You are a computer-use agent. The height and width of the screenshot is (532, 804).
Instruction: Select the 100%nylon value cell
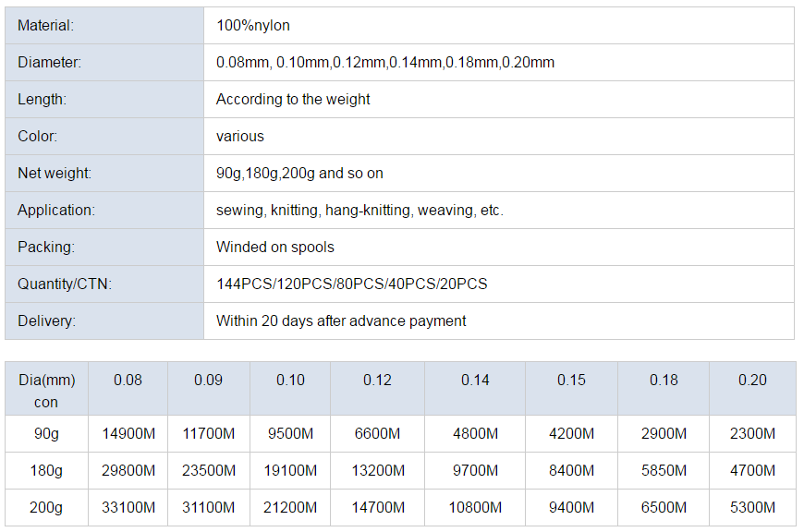tap(499, 25)
